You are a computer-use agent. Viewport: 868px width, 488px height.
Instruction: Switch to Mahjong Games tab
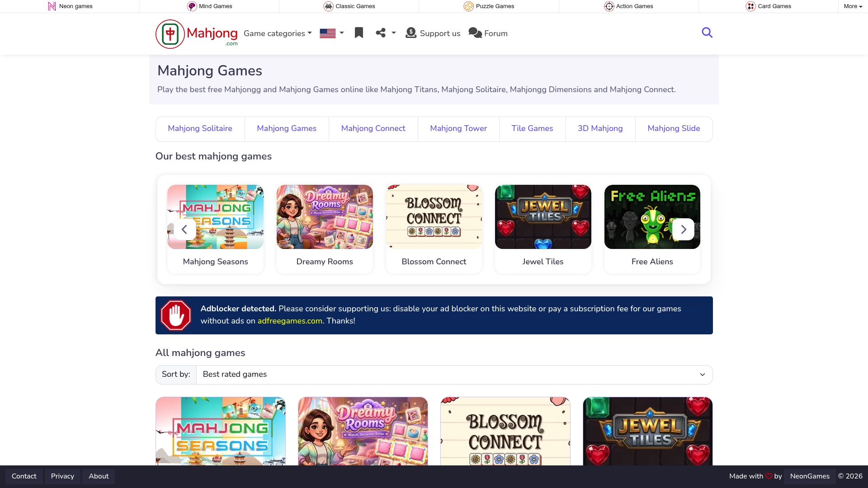coord(287,129)
